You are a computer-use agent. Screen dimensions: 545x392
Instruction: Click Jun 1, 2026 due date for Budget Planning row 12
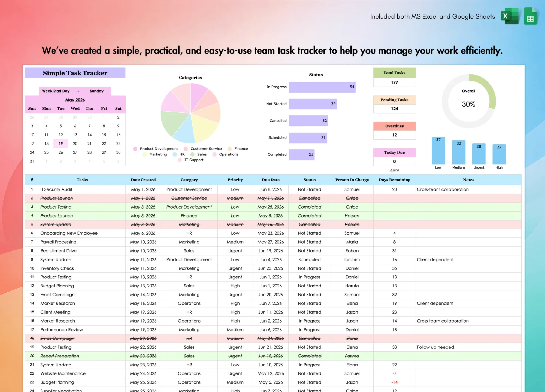coord(271,286)
